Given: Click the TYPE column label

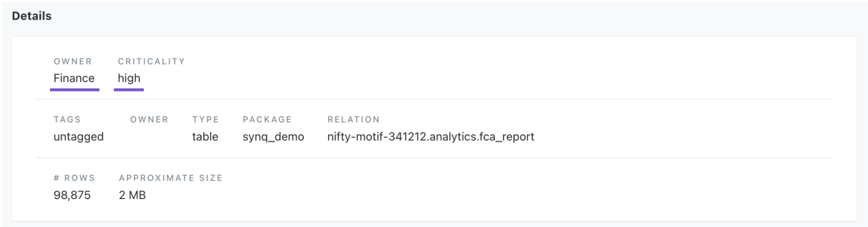Looking at the screenshot, I should (206, 119).
